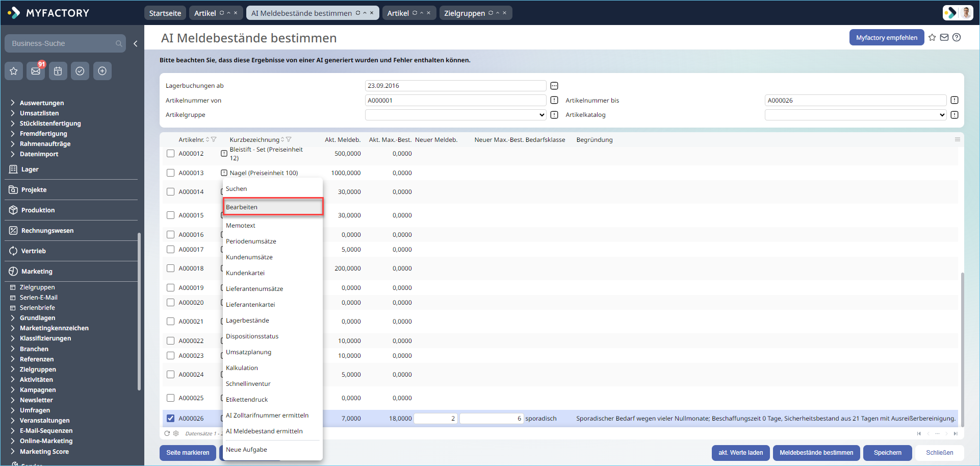The height and width of the screenshot is (466, 980).
Task: Click the Business-Suche magnifier icon
Action: pyautogui.click(x=119, y=43)
